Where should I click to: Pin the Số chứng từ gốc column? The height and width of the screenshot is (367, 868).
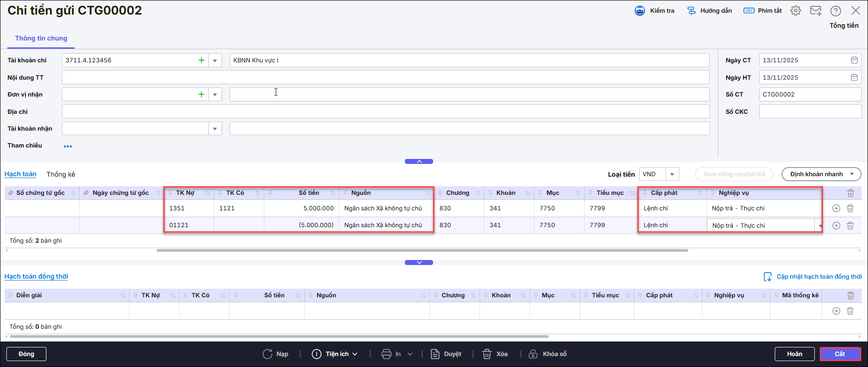pyautogui.click(x=11, y=193)
